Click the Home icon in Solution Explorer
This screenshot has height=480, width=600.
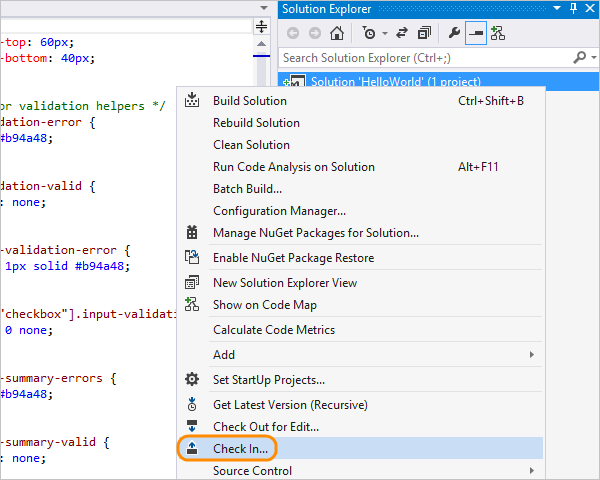click(x=339, y=33)
